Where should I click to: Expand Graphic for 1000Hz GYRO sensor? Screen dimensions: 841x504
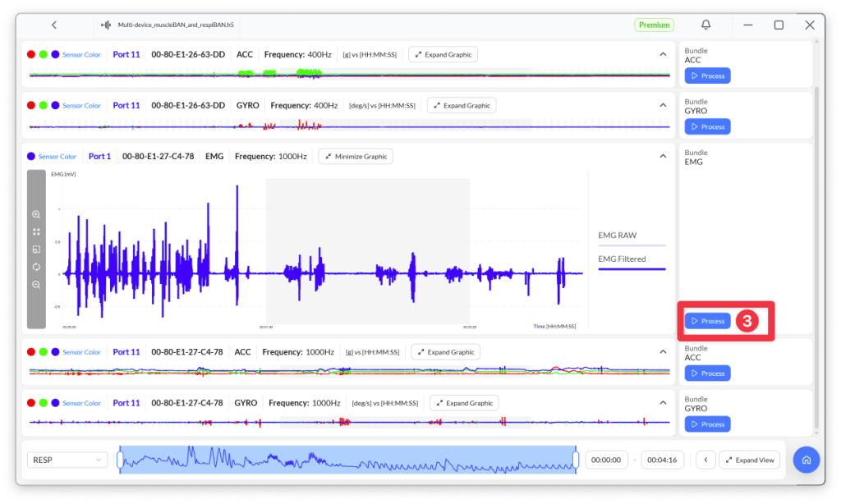pyautogui.click(x=465, y=403)
